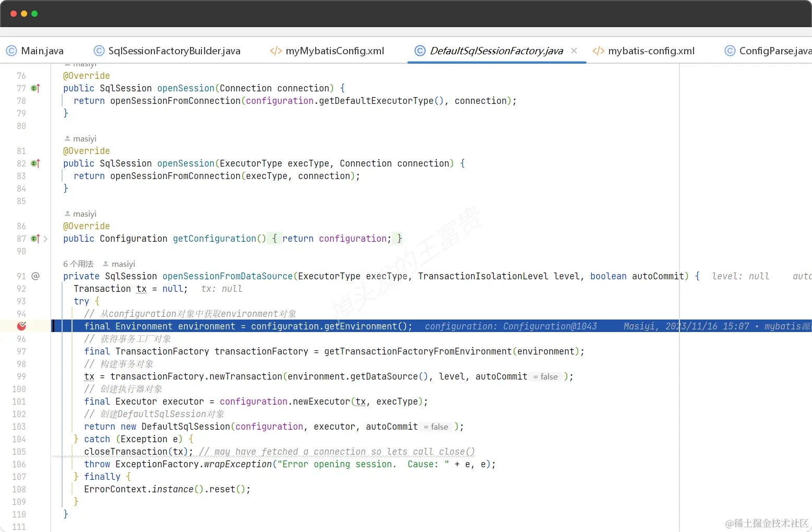This screenshot has height=532, width=812.
Task: Click the override gutter icon on line 87
Action: pyautogui.click(x=35, y=239)
